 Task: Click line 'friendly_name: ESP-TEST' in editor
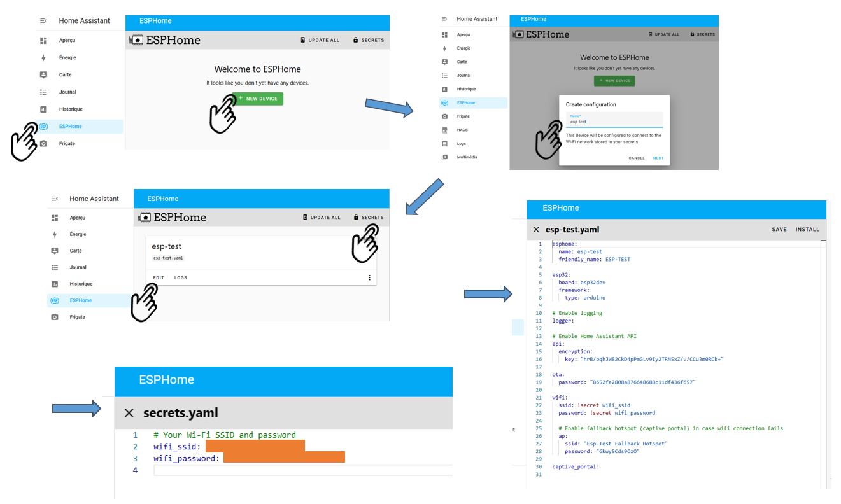[594, 259]
